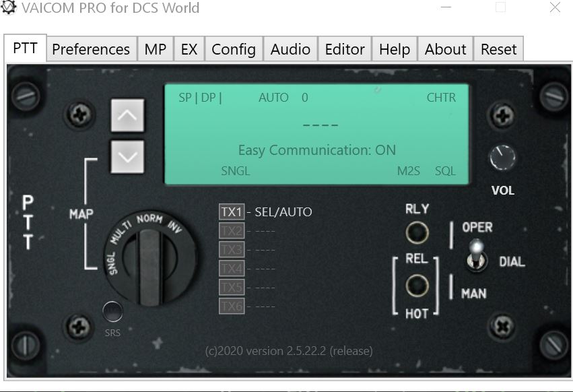Image resolution: width=573 pixels, height=392 pixels.
Task: Click the M2S label on display
Action: [x=409, y=171]
